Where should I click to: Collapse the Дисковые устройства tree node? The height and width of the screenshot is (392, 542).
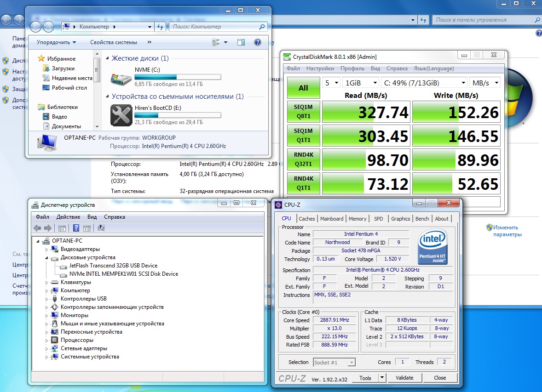click(46, 258)
